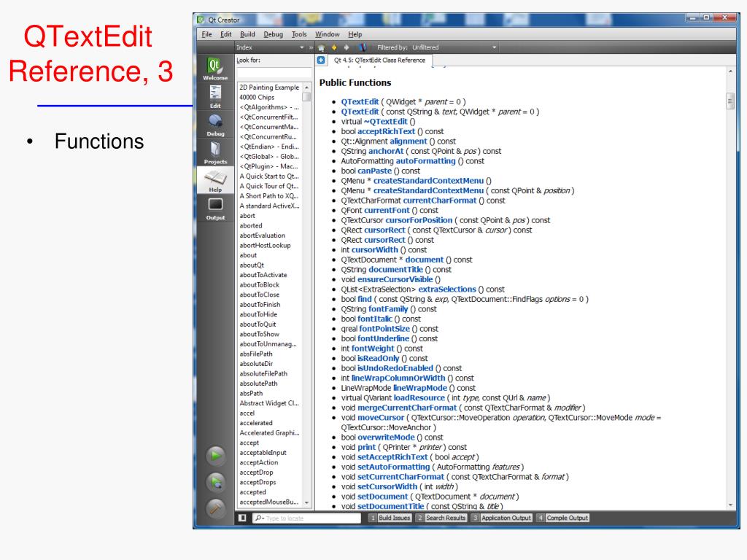The image size is (747, 560).
Task: Add new help page with plus icon
Action: [x=321, y=60]
